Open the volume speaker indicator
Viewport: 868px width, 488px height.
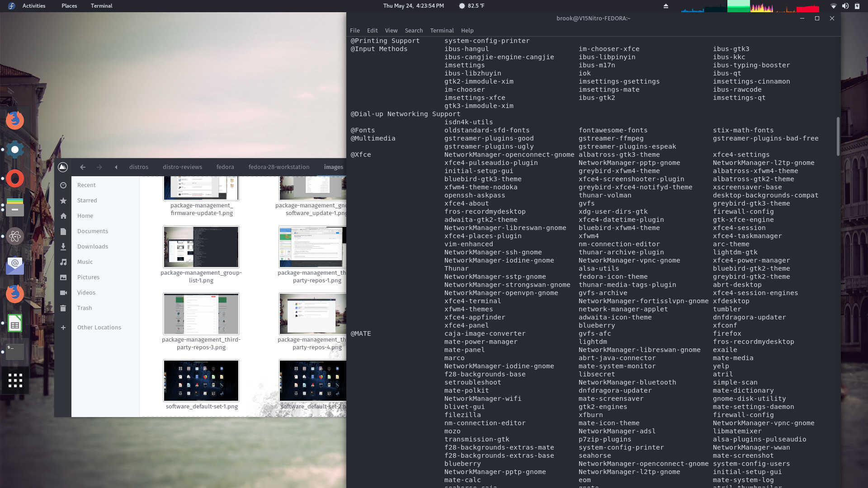[x=845, y=6]
